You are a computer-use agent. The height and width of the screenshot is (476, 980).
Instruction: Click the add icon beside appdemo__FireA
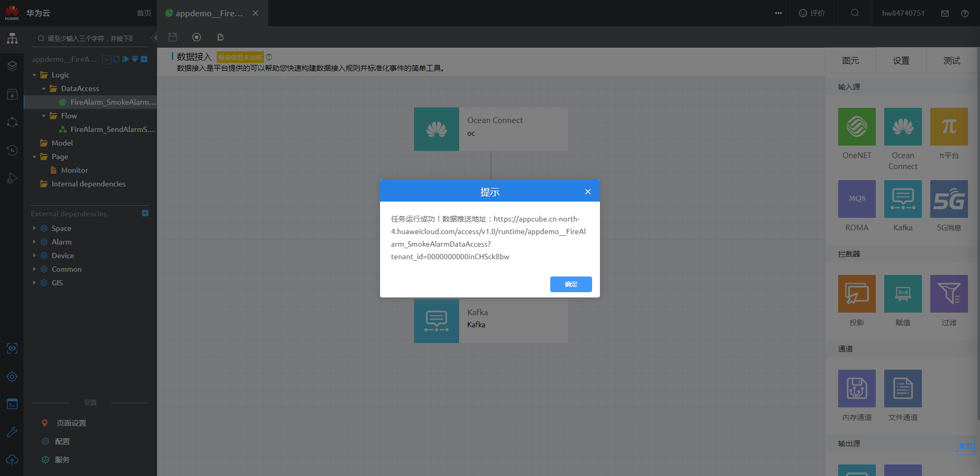tap(144, 59)
